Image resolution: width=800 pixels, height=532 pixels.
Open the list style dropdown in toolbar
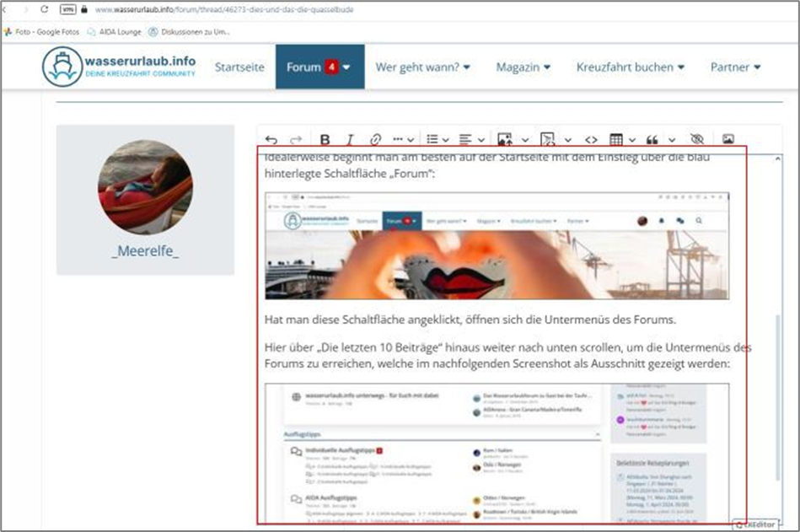438,140
